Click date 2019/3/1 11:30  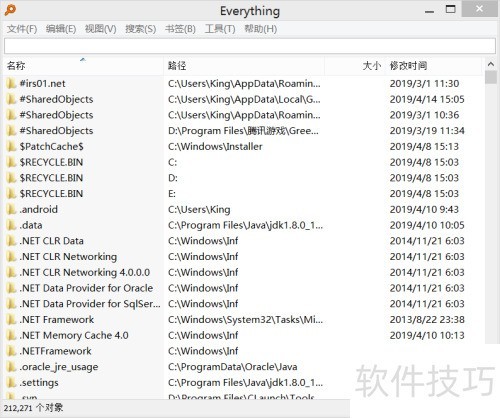(424, 83)
